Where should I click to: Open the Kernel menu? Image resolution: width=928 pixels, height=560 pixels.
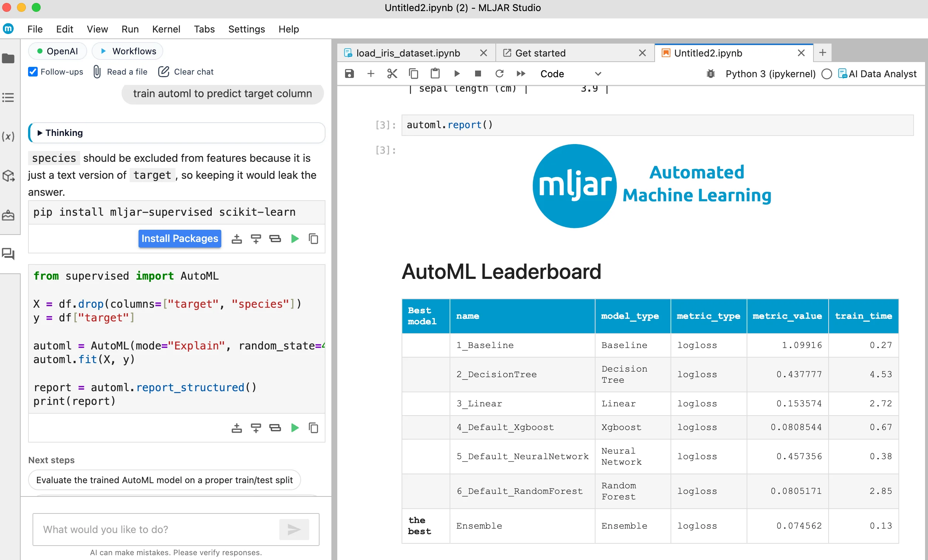point(166,29)
